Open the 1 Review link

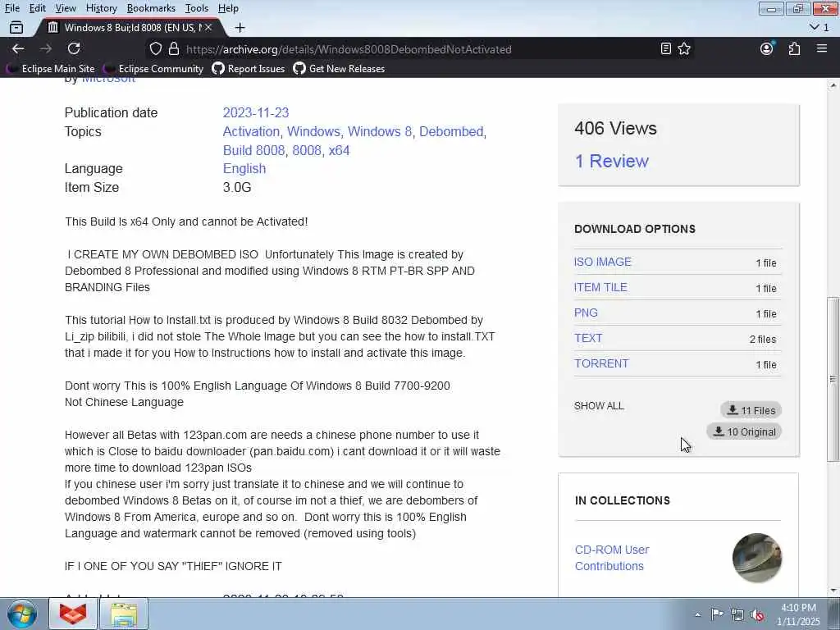click(611, 161)
